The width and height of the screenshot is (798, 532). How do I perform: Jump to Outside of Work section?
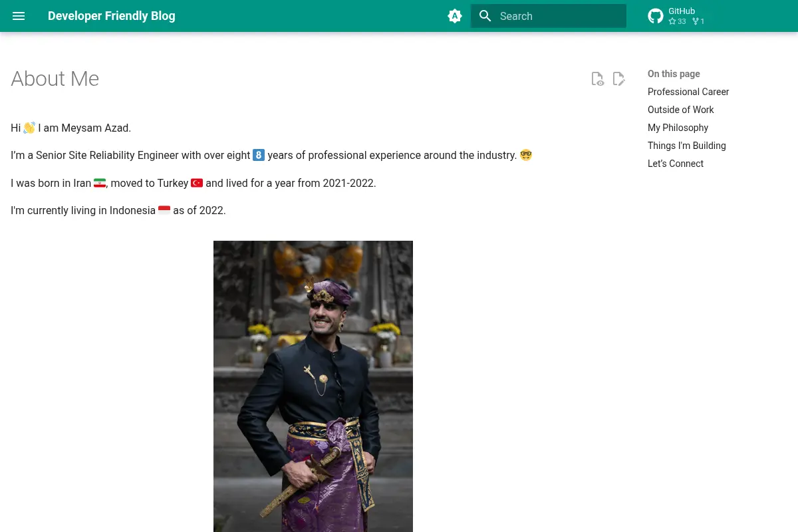(x=681, y=110)
